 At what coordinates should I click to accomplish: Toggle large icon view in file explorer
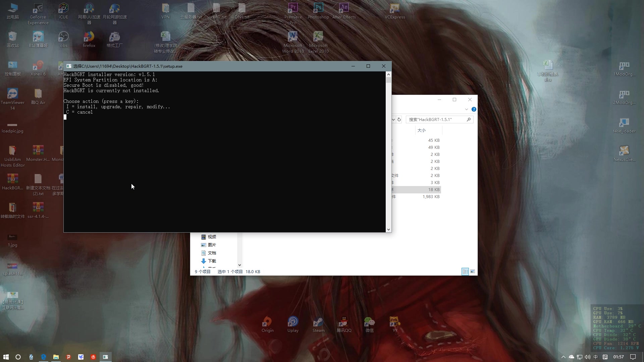473,271
